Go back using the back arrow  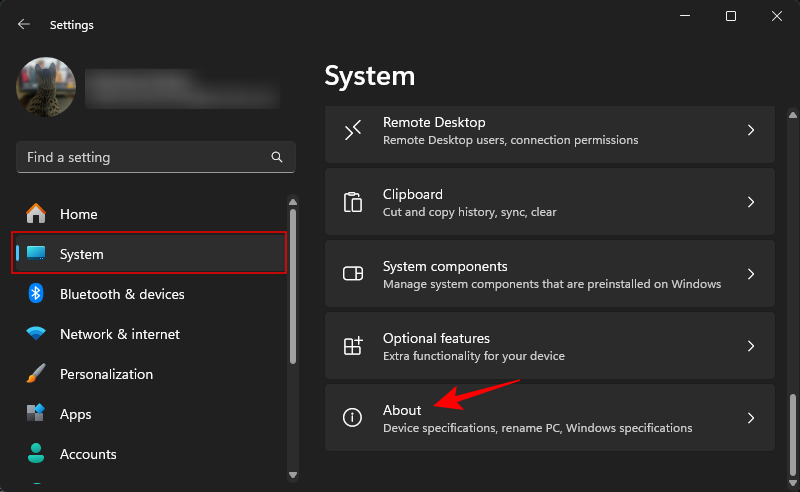[24, 24]
